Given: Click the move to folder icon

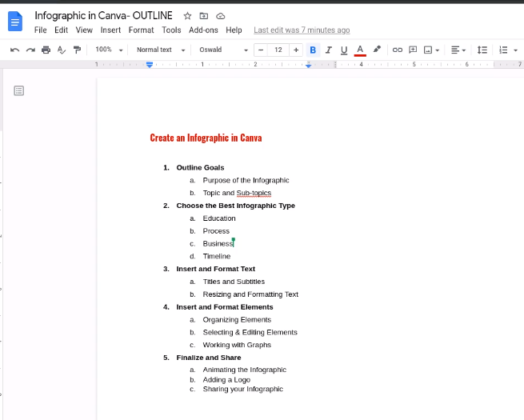Looking at the screenshot, I should (203, 16).
